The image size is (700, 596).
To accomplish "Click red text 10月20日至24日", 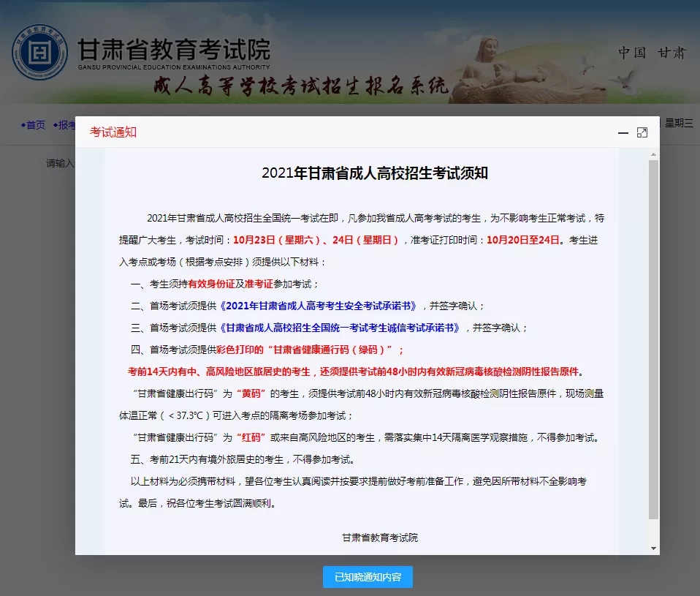I will [x=522, y=240].
